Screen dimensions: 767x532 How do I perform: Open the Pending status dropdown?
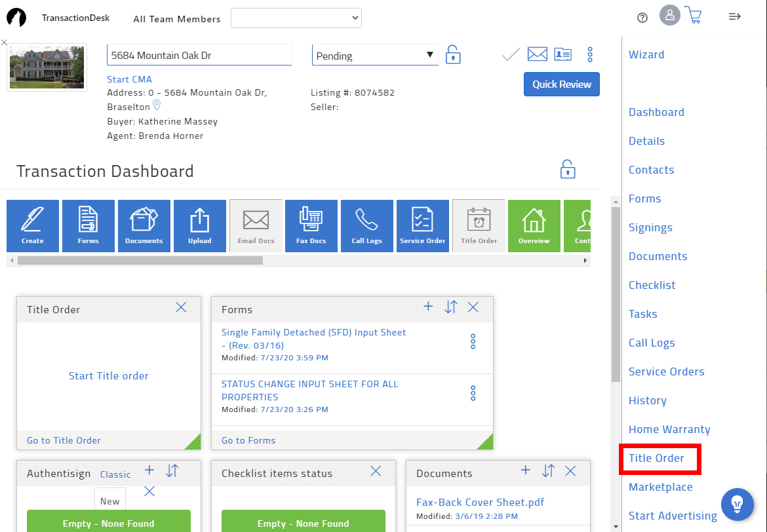375,56
